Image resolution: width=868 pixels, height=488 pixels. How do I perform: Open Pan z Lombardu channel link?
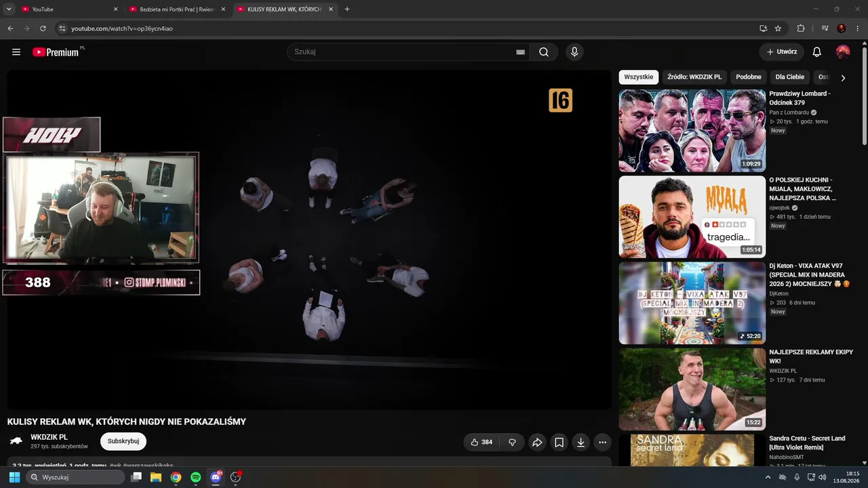click(789, 113)
